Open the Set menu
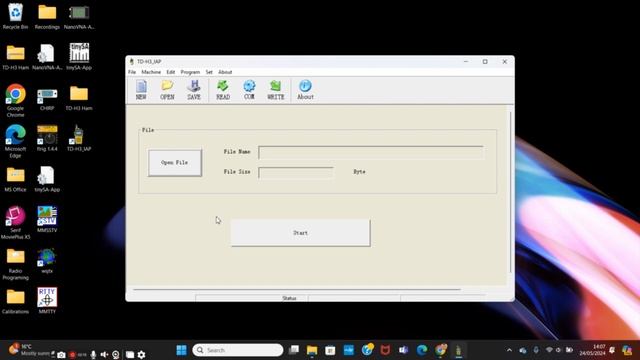The image size is (640, 360). point(209,72)
